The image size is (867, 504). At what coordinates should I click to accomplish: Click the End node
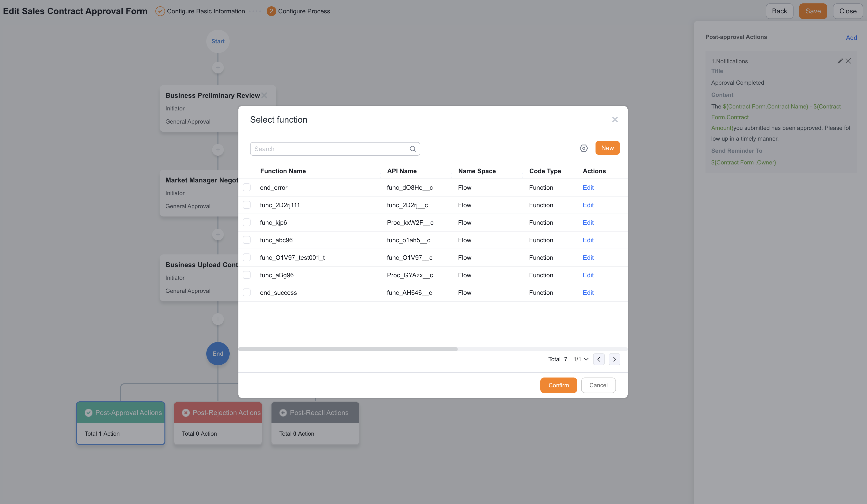click(x=218, y=354)
